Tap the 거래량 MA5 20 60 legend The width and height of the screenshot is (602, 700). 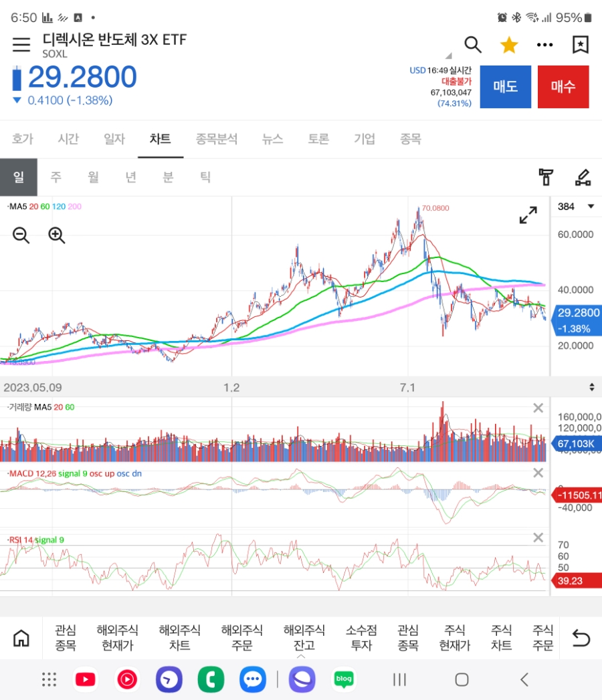point(41,407)
